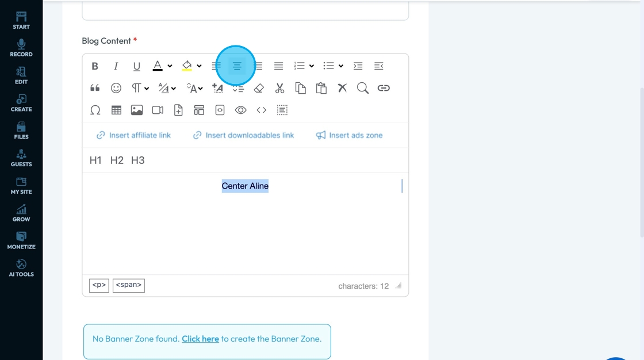Select the <p> element path tag
This screenshot has height=360, width=644.
tap(99, 285)
